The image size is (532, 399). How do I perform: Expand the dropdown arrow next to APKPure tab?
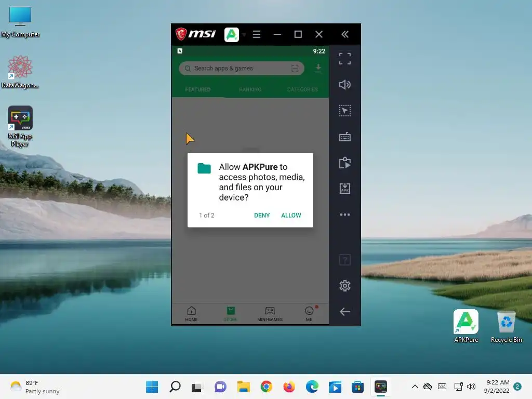click(x=244, y=35)
